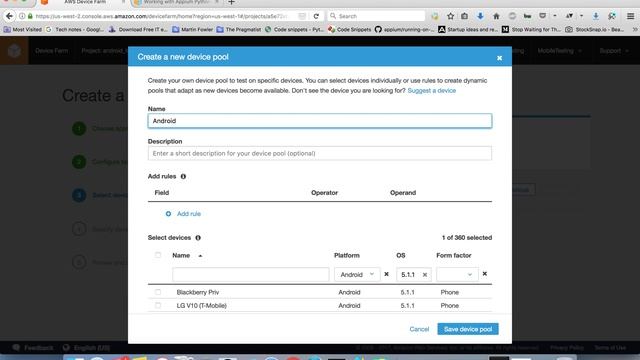
Task: Clear the Form factor filter with its X
Action: click(x=484, y=273)
